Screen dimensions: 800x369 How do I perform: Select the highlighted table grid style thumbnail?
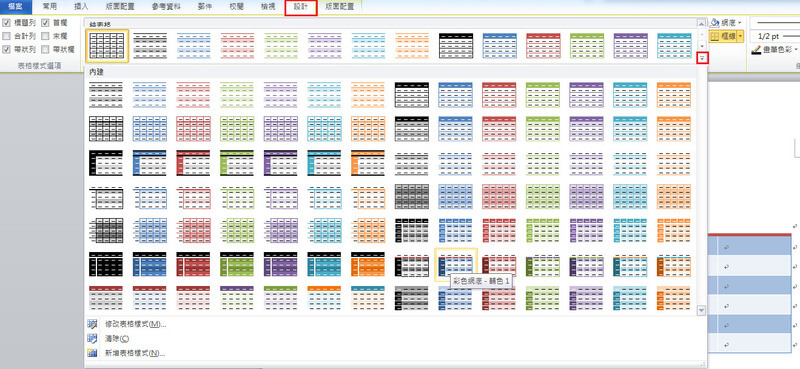click(107, 46)
